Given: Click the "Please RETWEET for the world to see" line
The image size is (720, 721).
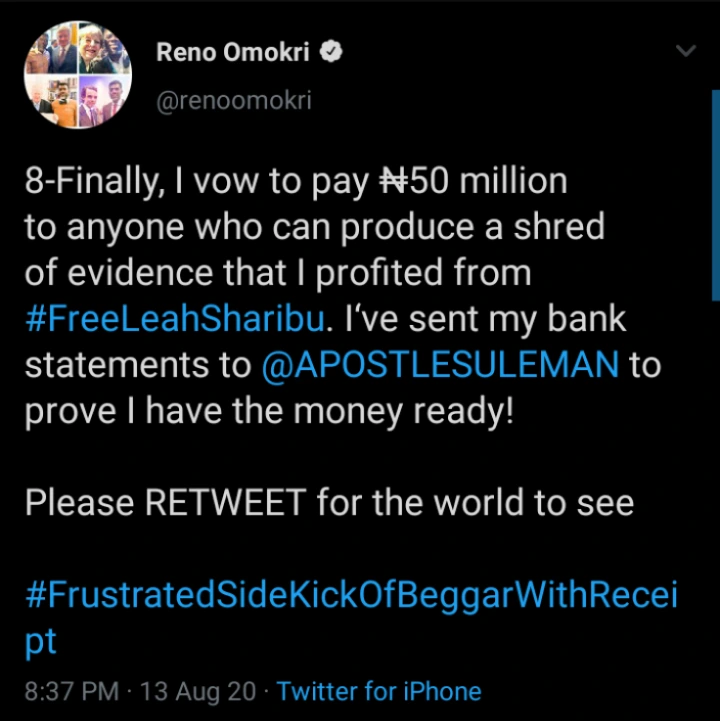Looking at the screenshot, I should pyautogui.click(x=329, y=503).
